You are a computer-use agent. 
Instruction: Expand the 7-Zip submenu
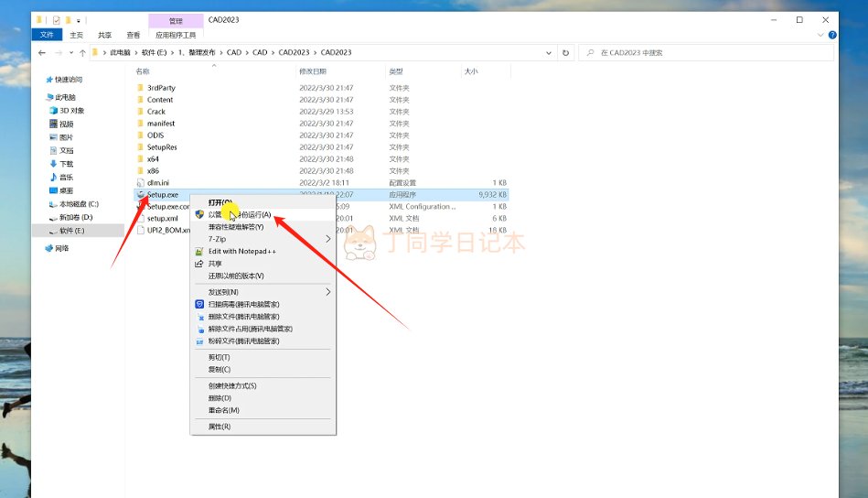click(328, 239)
